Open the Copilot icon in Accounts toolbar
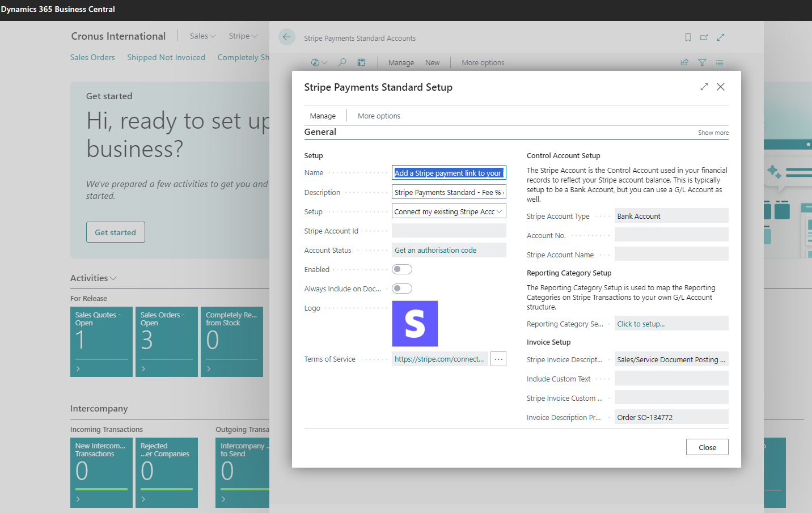 click(315, 62)
